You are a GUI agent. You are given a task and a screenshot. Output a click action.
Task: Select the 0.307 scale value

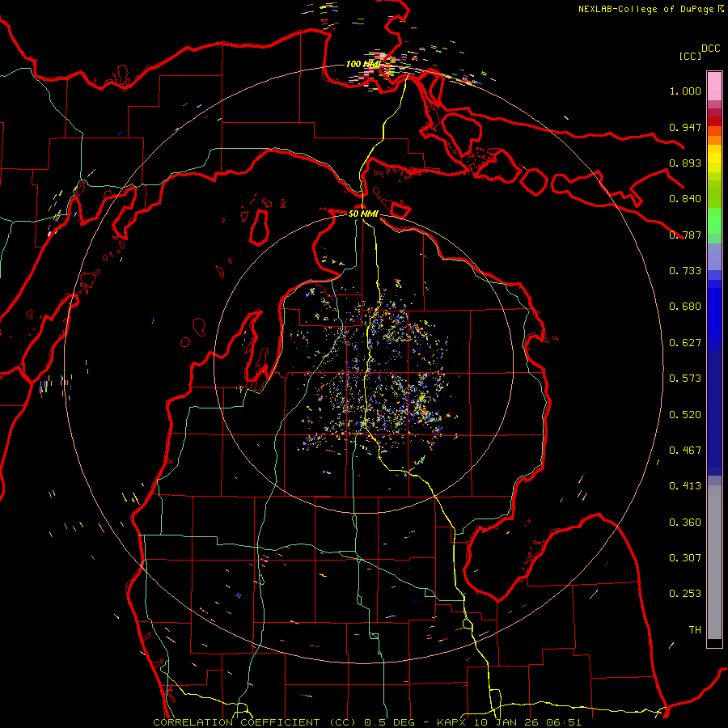[x=685, y=558]
